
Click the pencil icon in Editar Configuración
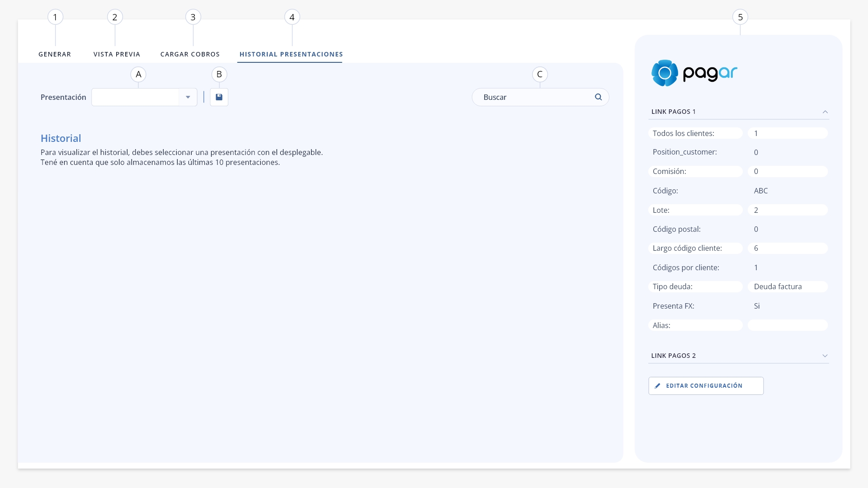click(657, 386)
